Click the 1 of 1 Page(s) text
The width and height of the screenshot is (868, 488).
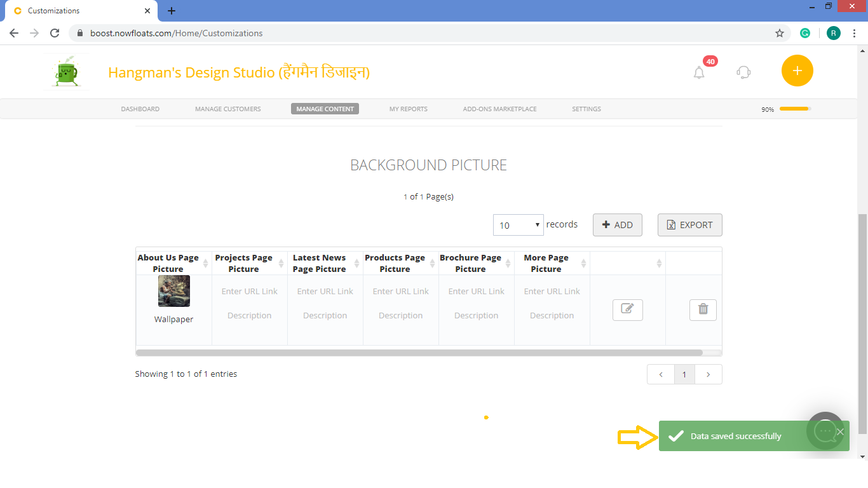429,196
